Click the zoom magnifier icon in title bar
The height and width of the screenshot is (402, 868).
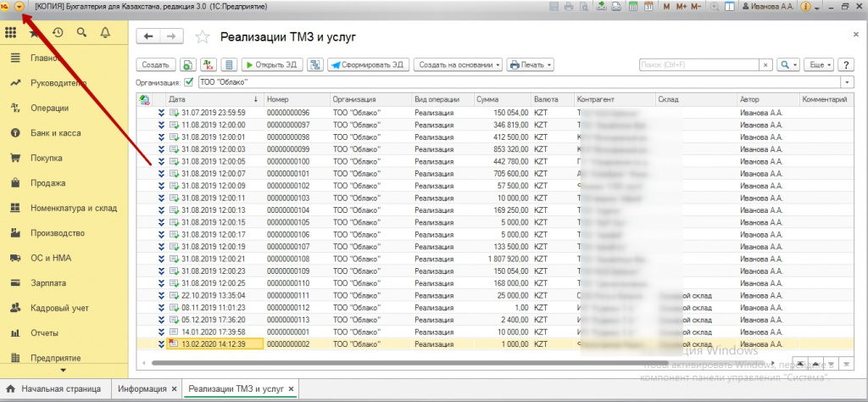click(x=715, y=7)
